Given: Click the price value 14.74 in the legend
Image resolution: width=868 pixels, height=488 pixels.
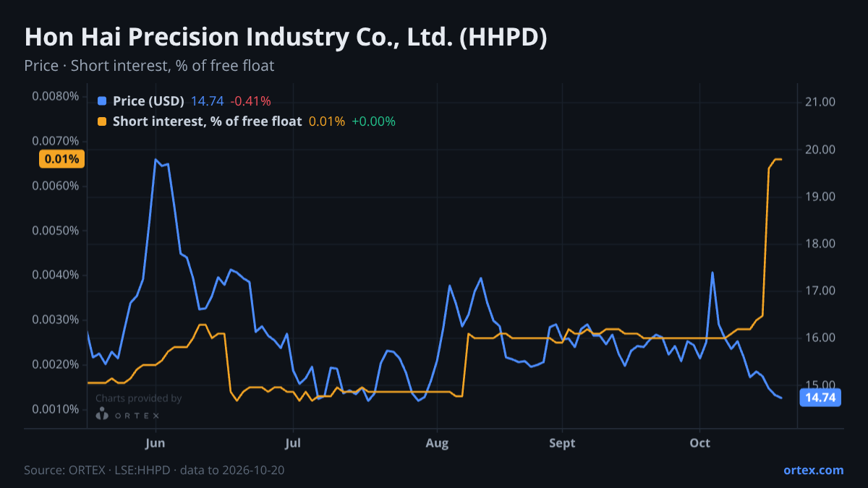Looking at the screenshot, I should click(207, 101).
